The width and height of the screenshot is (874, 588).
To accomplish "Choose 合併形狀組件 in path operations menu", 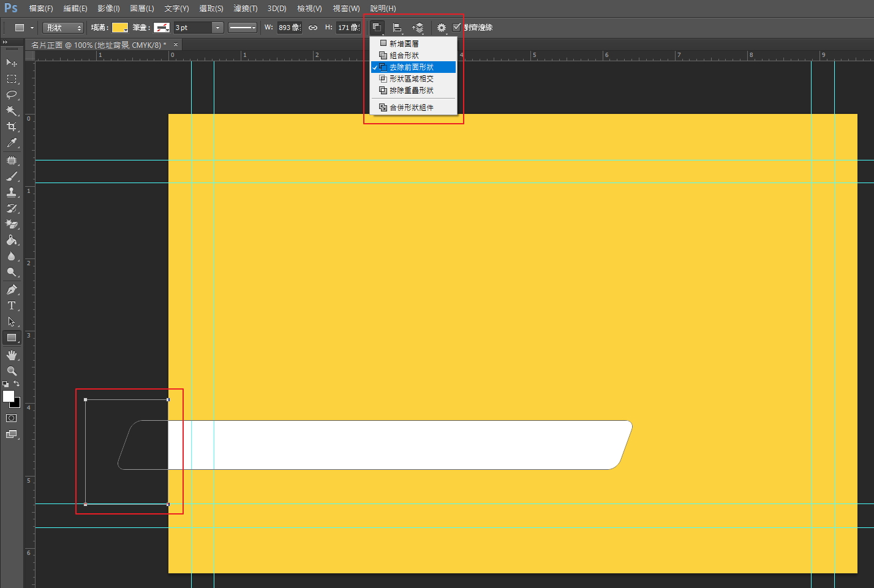I will 413,107.
